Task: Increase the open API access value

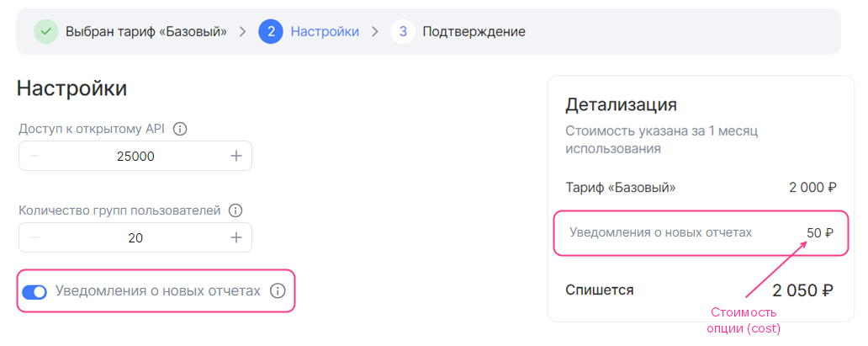Action: click(236, 156)
